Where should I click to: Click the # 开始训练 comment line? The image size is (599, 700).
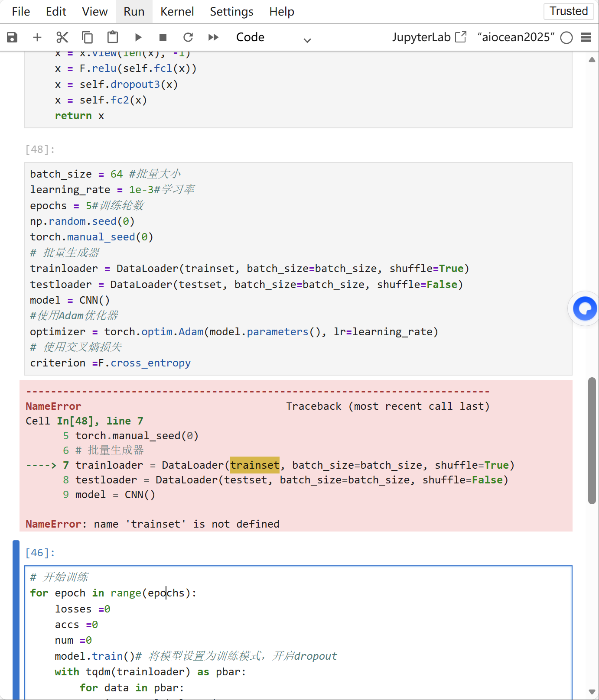coord(59,577)
